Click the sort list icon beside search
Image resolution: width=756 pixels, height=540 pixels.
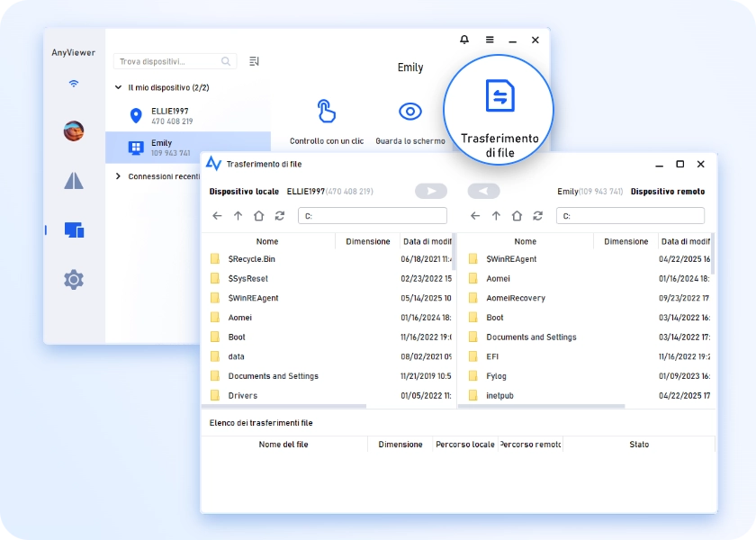[254, 61]
